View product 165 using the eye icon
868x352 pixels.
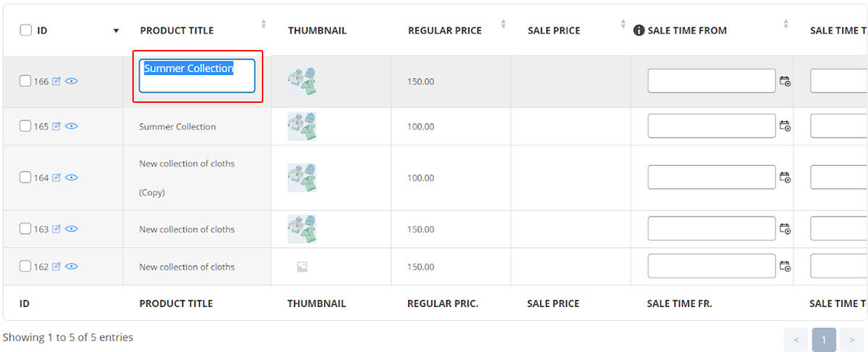[x=72, y=126]
